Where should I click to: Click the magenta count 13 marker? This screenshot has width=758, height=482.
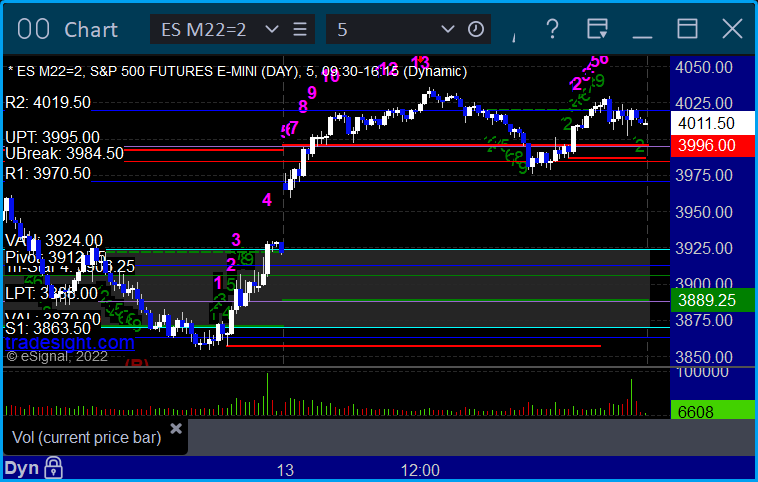[420, 62]
